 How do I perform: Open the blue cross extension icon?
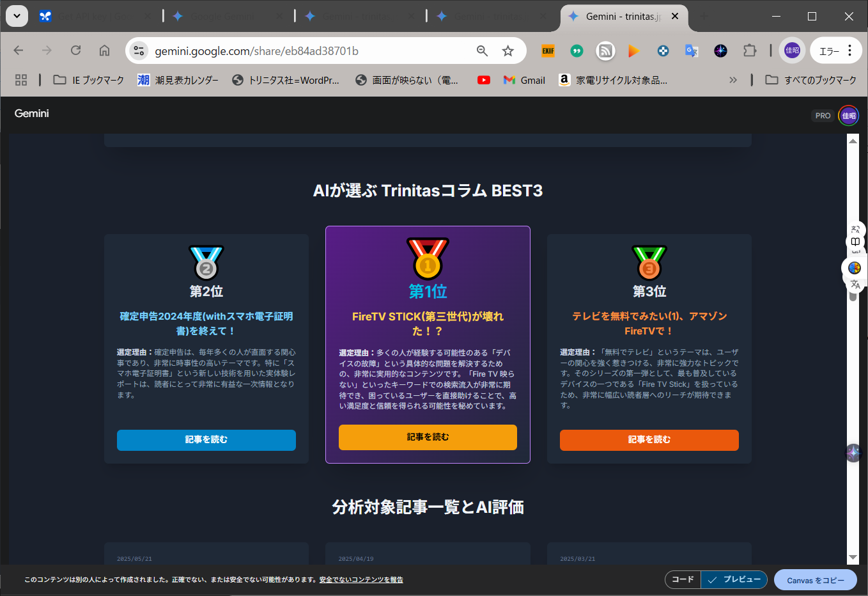663,51
